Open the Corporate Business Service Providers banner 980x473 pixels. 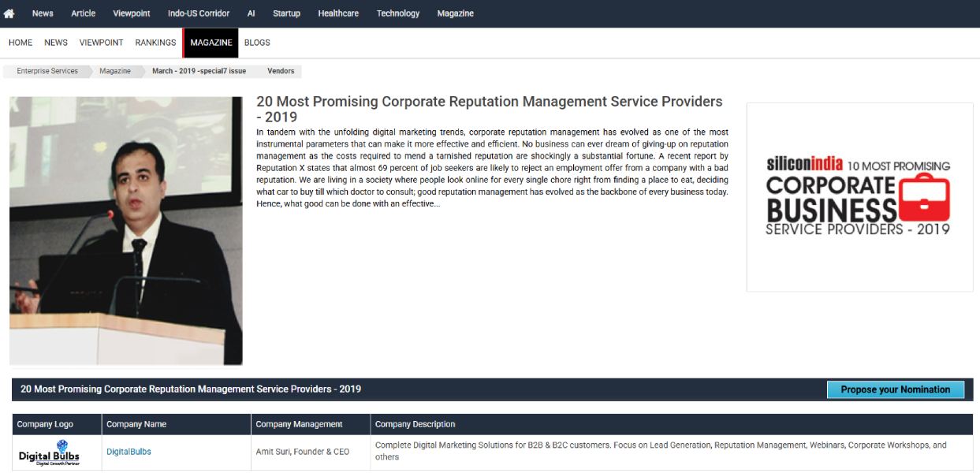coord(859,197)
